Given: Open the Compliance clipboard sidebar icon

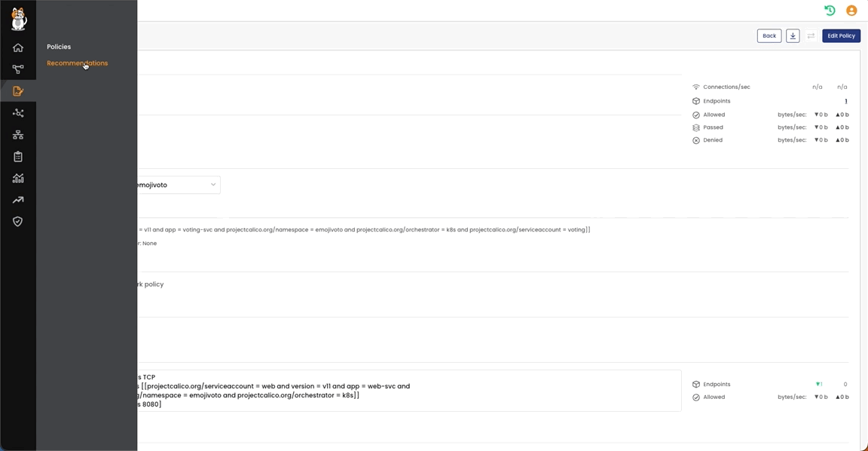Looking at the screenshot, I should [18, 157].
